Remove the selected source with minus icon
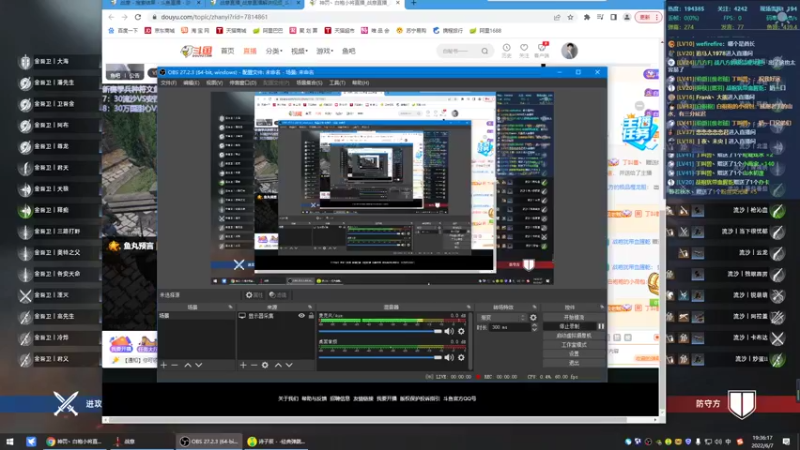This screenshot has width=800, height=450. pyautogui.click(x=254, y=365)
